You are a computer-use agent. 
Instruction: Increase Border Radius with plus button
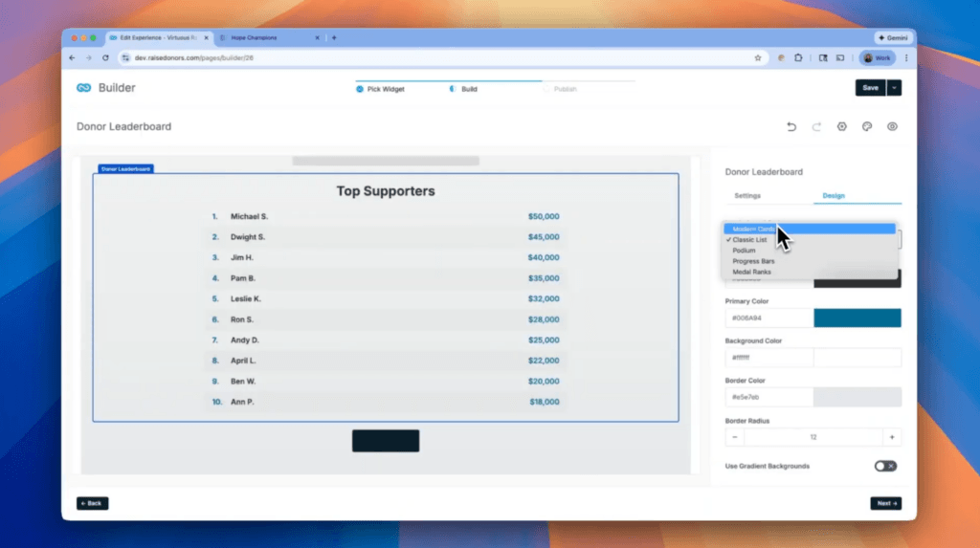[x=892, y=437]
